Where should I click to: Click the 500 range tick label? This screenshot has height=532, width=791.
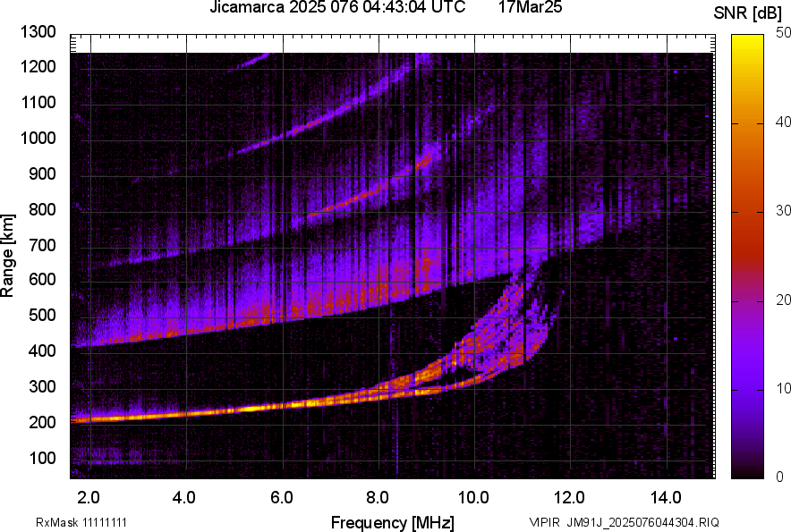42,315
